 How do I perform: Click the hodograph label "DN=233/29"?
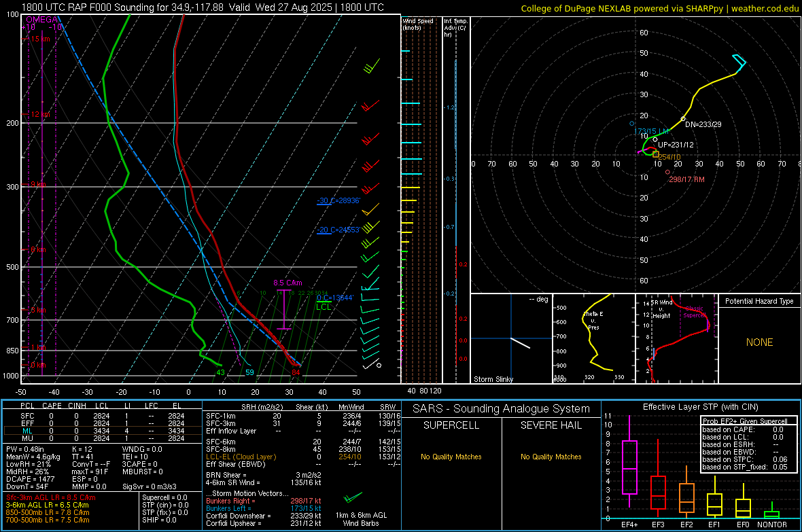pyautogui.click(x=703, y=124)
